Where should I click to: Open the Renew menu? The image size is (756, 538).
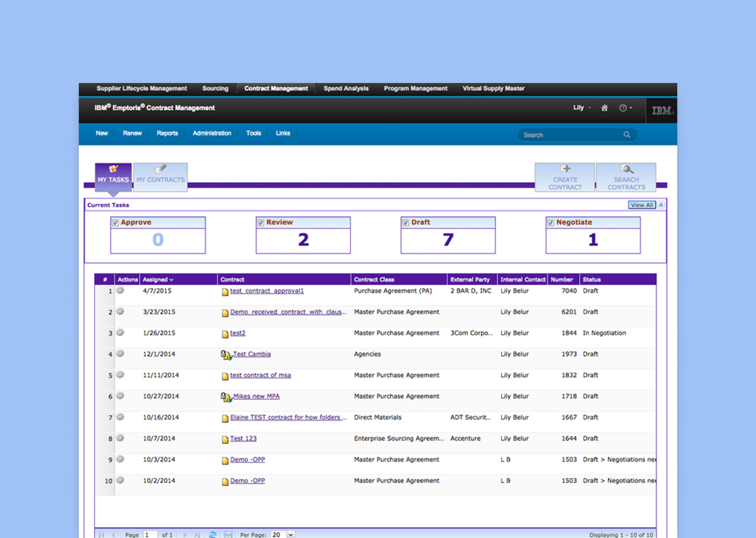132,133
